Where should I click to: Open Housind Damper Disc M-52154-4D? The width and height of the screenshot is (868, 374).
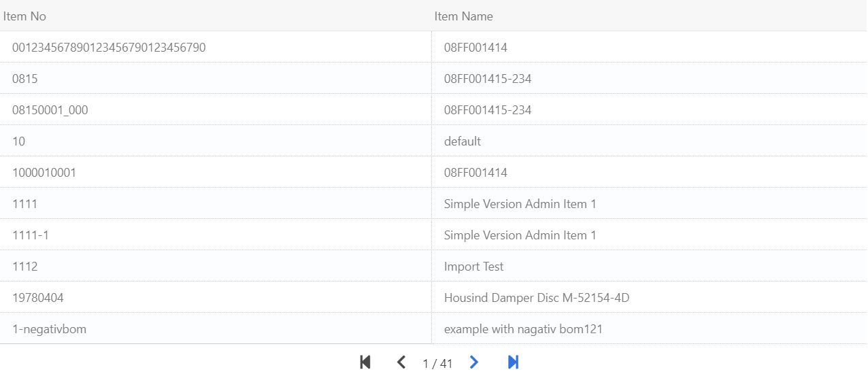[x=536, y=298]
